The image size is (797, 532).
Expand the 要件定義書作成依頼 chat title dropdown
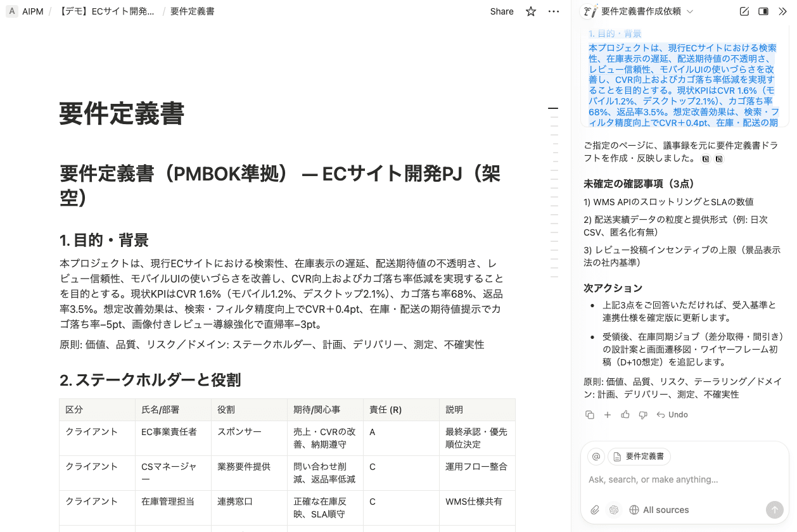(647, 11)
